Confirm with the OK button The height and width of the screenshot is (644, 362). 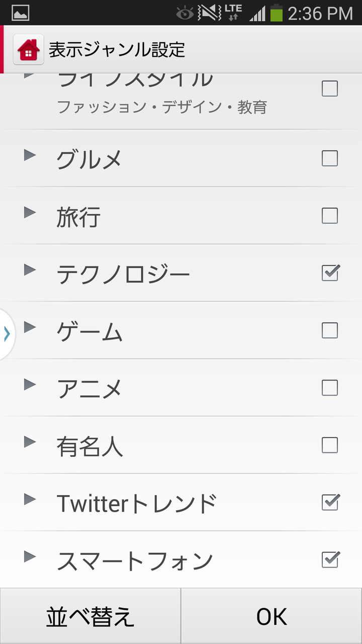click(x=271, y=616)
